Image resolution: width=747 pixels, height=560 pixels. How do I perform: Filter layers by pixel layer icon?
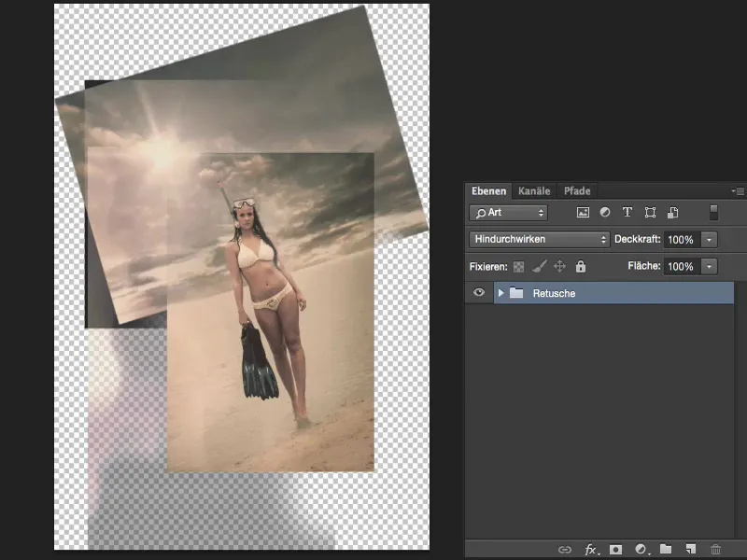[583, 213]
